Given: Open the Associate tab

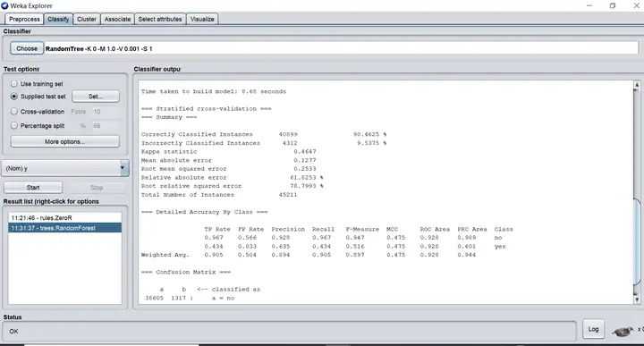Looking at the screenshot, I should click(117, 20).
